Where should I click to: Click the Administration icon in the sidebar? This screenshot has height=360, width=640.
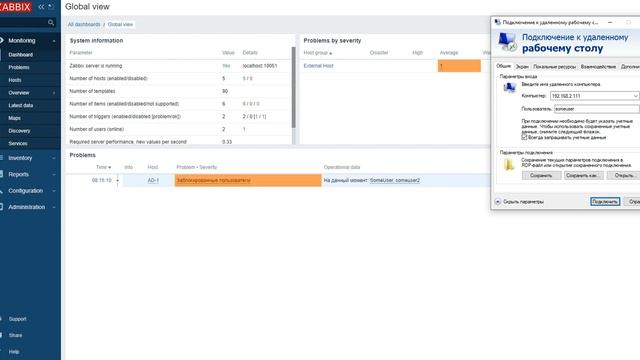pyautogui.click(x=2, y=207)
